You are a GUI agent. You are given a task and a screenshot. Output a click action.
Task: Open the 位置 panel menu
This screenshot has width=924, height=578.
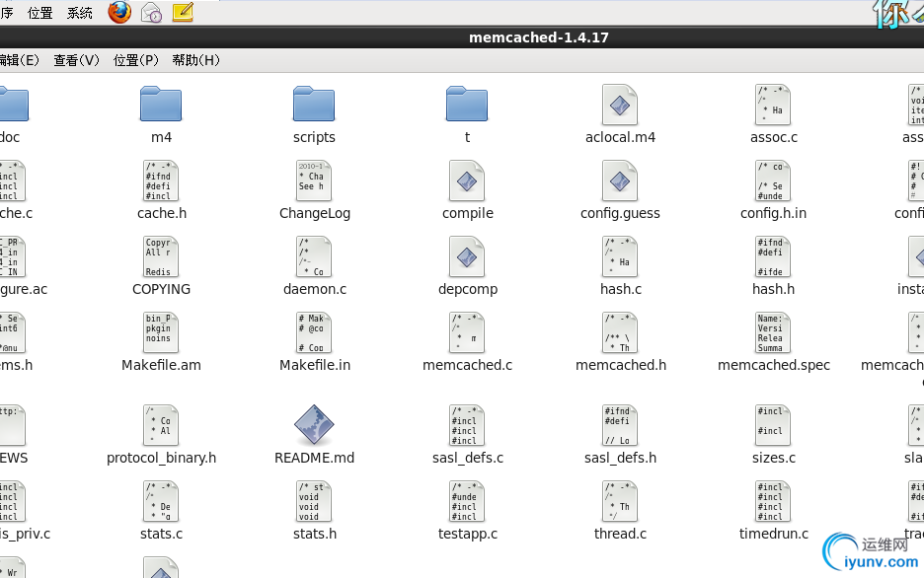click(40, 13)
